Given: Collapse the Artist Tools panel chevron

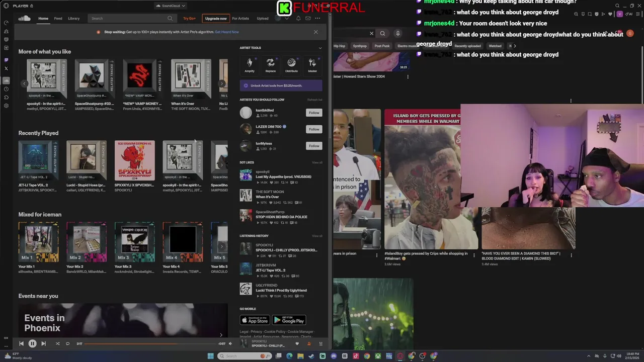Looking at the screenshot, I should (x=320, y=48).
